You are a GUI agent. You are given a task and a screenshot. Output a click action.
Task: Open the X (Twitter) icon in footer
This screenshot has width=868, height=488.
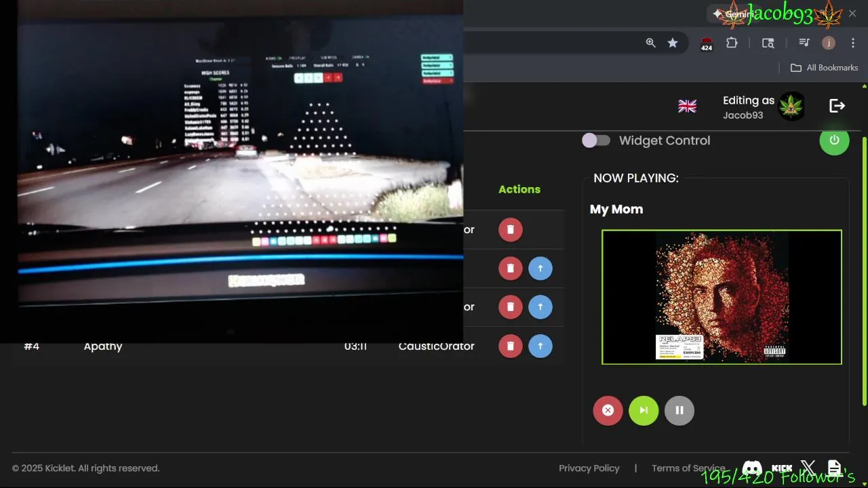pos(808,468)
